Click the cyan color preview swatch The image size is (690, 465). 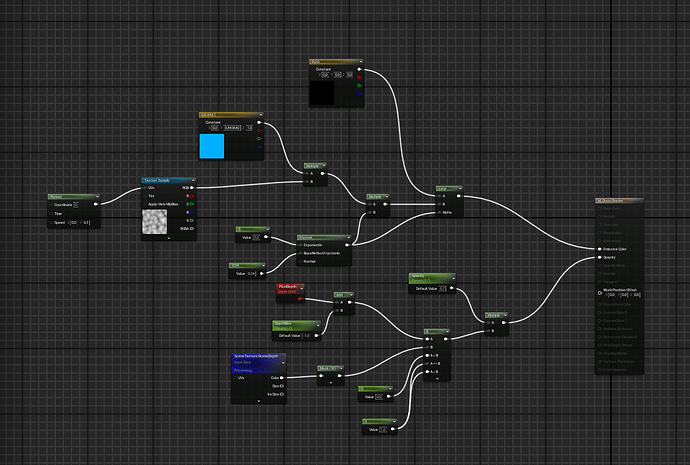(x=212, y=146)
